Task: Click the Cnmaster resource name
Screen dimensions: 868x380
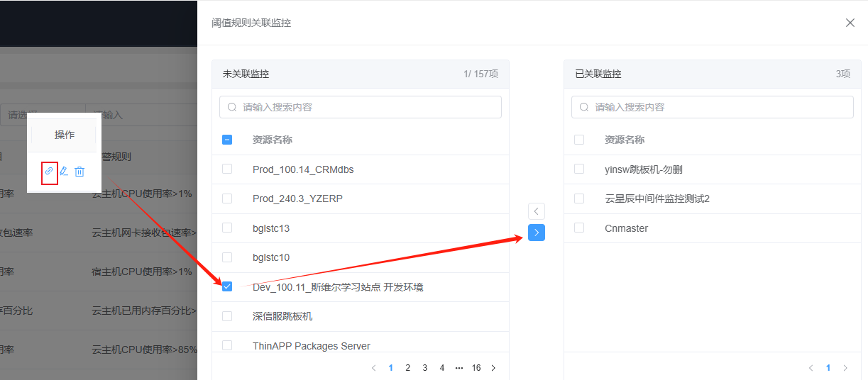Action: coord(626,228)
